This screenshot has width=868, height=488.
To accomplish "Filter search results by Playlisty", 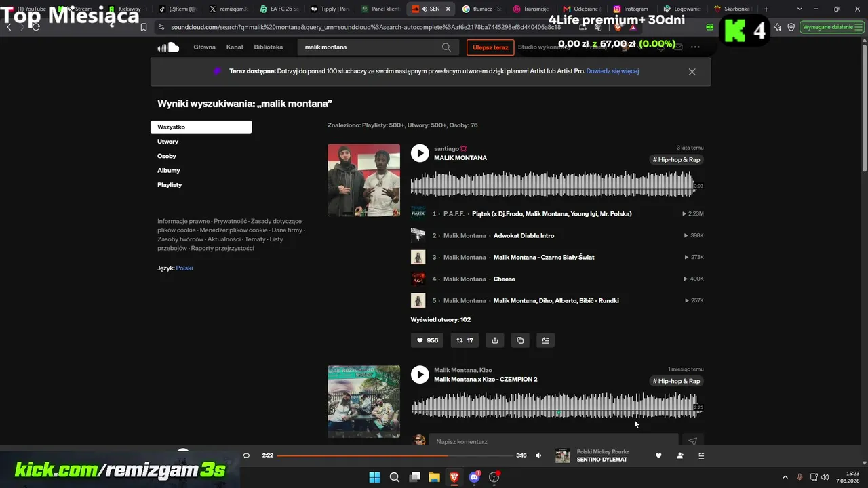I will click(x=170, y=185).
